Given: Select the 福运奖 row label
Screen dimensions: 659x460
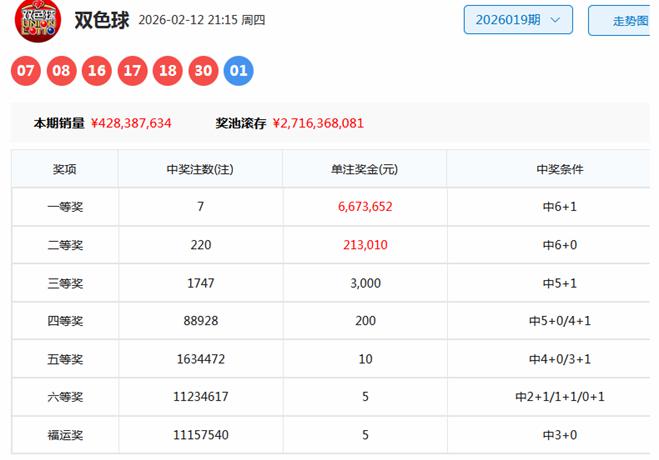Looking at the screenshot, I should [x=65, y=436].
